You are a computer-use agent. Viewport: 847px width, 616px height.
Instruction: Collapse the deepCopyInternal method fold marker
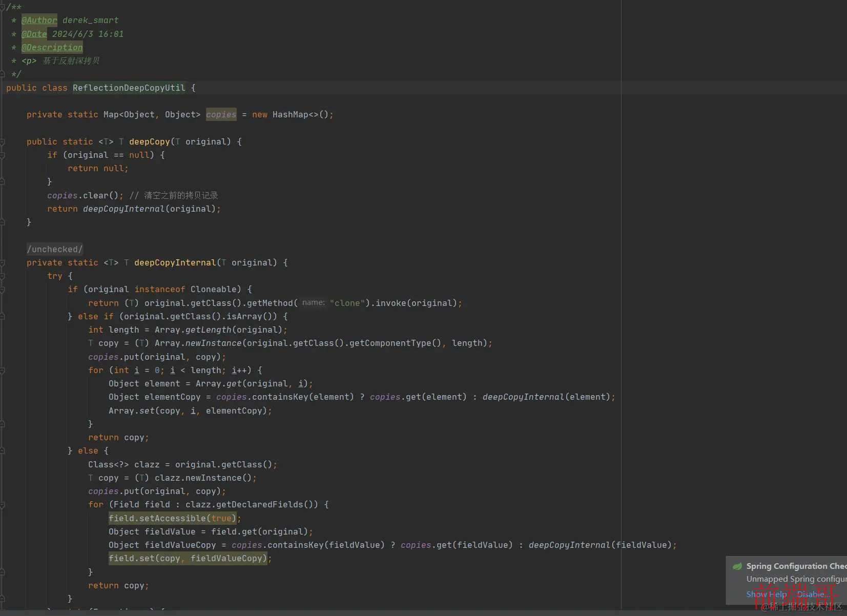(x=3, y=263)
